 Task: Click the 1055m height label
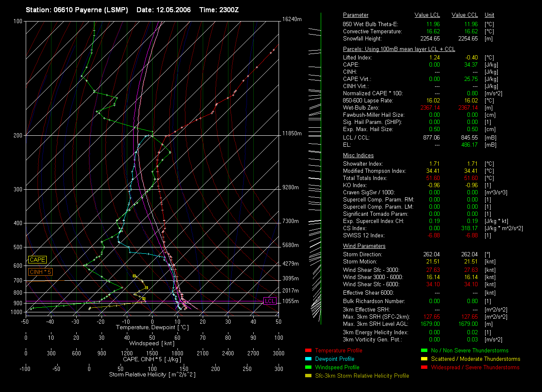[x=290, y=301]
